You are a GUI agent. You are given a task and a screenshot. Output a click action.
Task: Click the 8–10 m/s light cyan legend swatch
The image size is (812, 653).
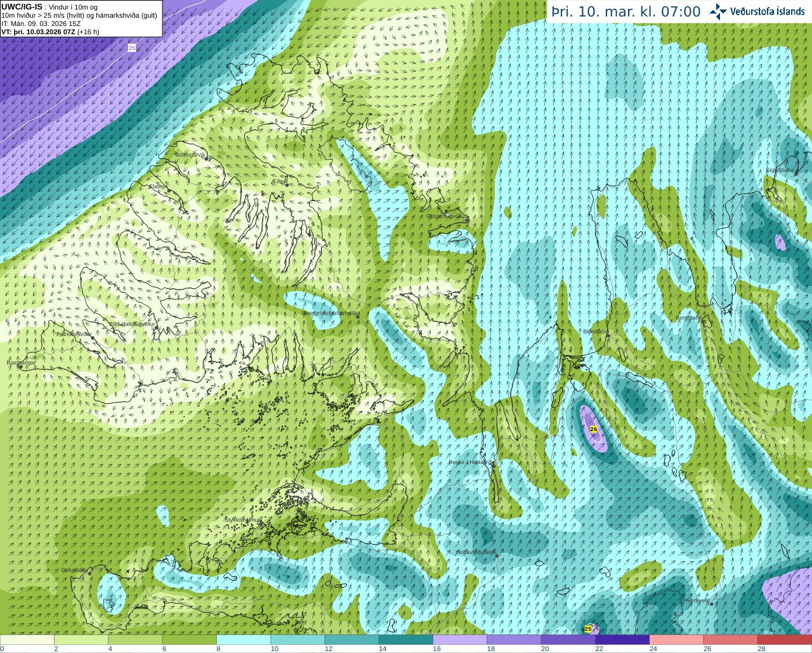(244, 640)
